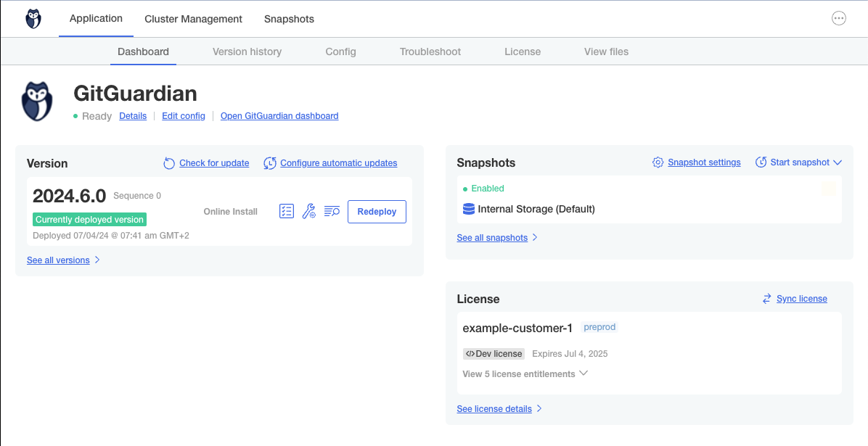Click the automatic updates clock icon
This screenshot has height=446, width=868.
(269, 163)
